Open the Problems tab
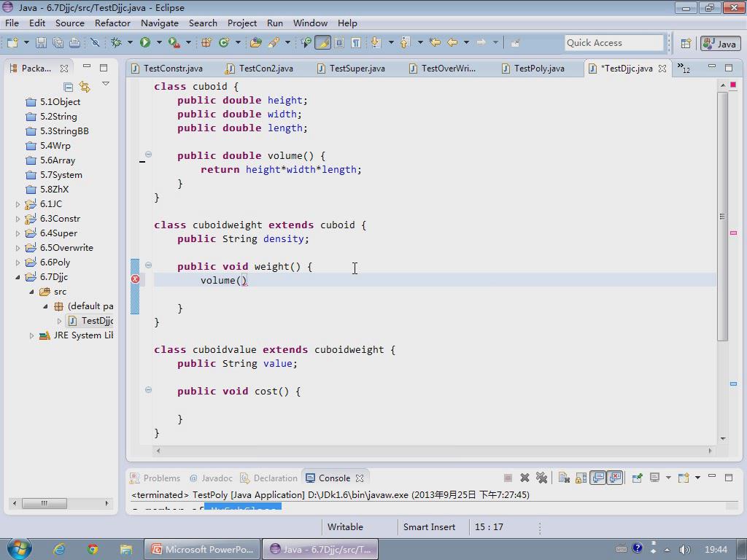Image resolution: width=747 pixels, height=560 pixels. pos(156,478)
